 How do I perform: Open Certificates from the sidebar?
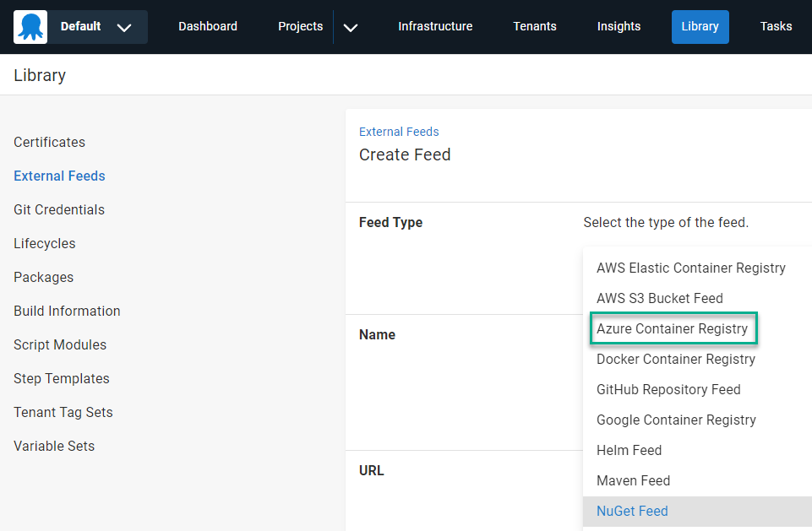coord(49,142)
